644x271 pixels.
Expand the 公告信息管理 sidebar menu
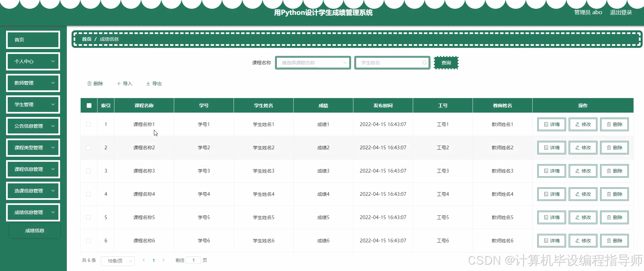tap(33, 126)
